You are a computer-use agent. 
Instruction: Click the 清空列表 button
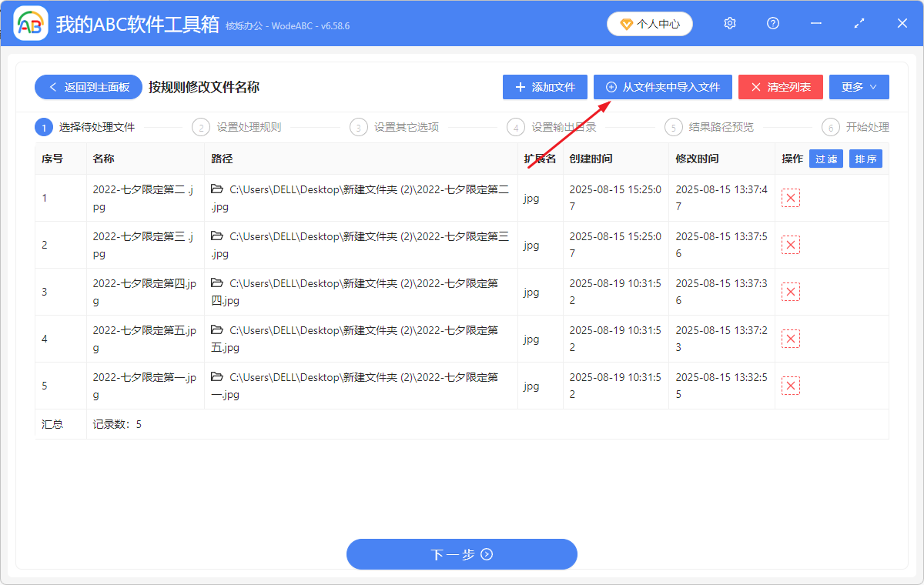pyautogui.click(x=780, y=86)
